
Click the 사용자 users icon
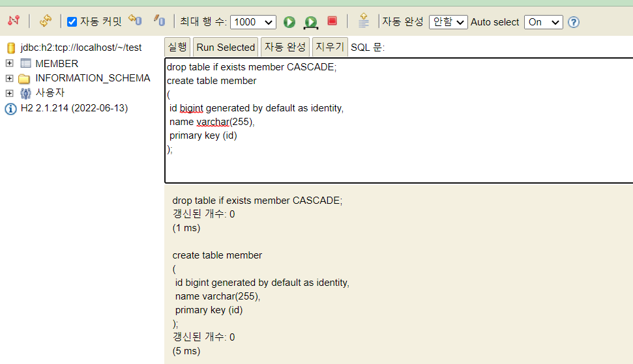tap(25, 94)
